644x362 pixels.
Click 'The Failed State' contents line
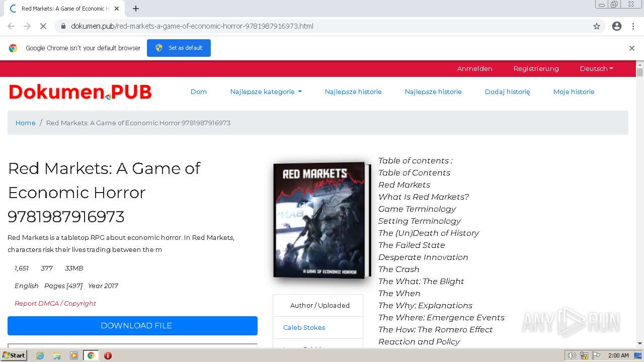point(412,245)
